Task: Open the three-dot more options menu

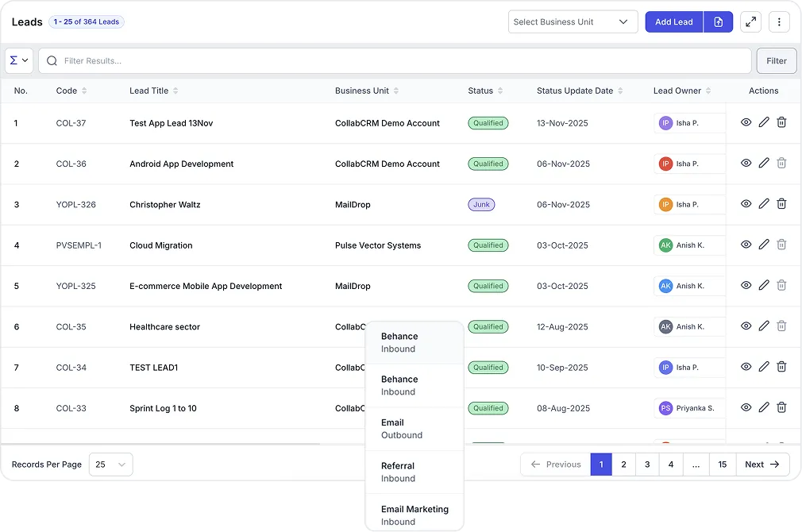Action: (779, 22)
